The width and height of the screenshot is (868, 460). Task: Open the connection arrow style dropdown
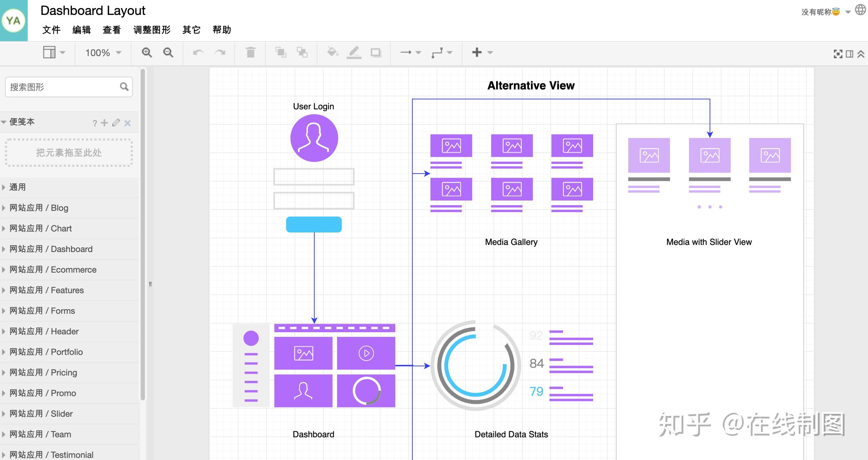[411, 53]
